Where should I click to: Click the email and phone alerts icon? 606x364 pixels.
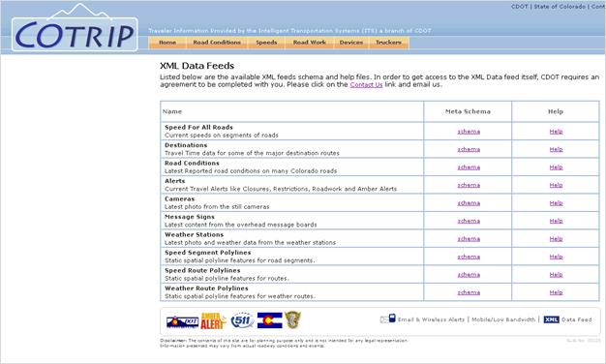[387, 318]
